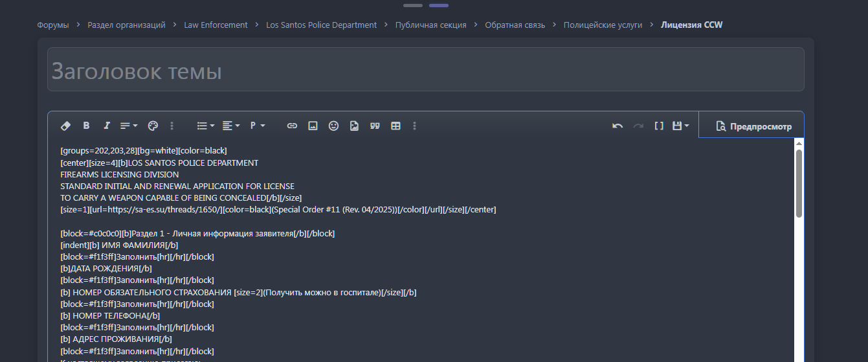The width and height of the screenshot is (868, 362).
Task: Insert a quote block
Action: (x=375, y=126)
